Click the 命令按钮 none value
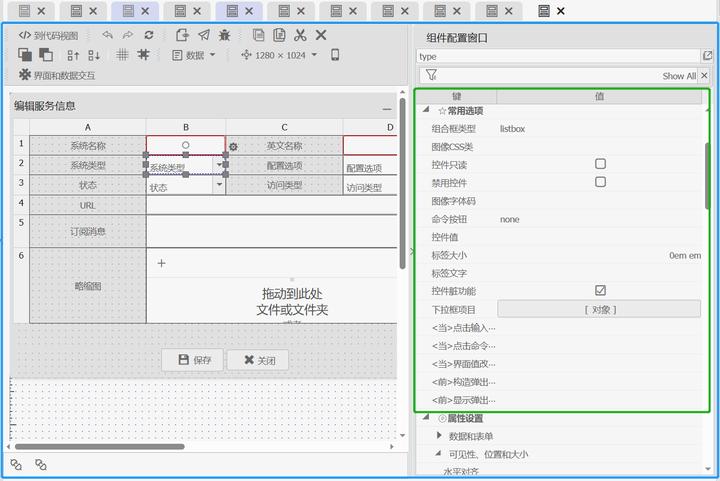This screenshot has height=481, width=720. point(510,219)
